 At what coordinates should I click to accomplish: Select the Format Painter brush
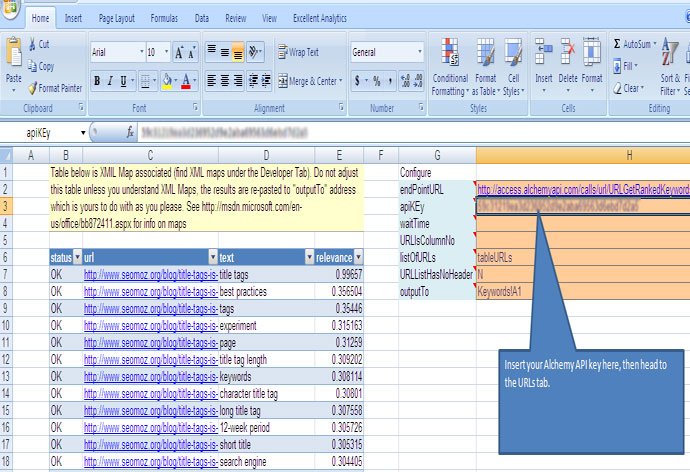pyautogui.click(x=33, y=88)
